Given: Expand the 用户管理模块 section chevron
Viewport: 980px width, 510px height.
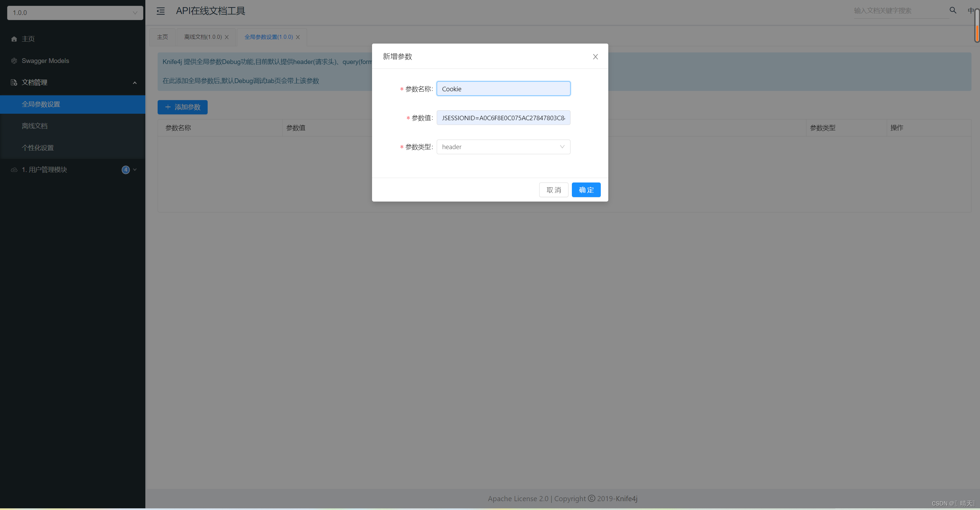Looking at the screenshot, I should tap(135, 170).
